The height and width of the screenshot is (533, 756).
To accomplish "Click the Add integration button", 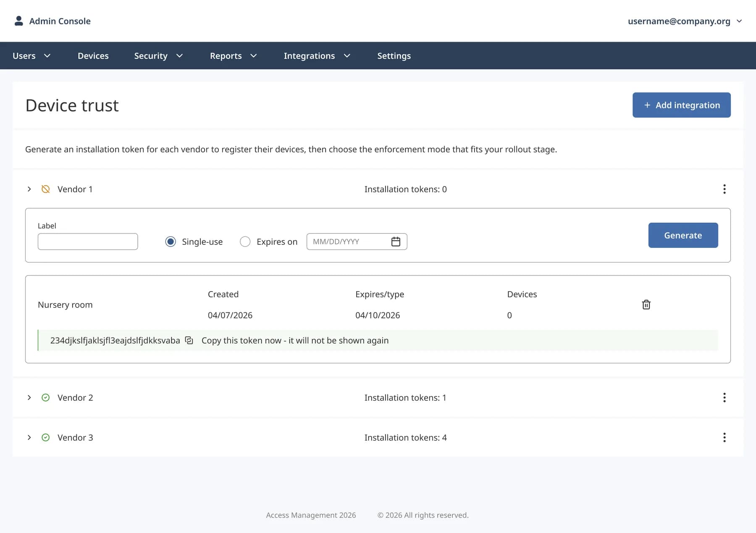I will (x=681, y=105).
